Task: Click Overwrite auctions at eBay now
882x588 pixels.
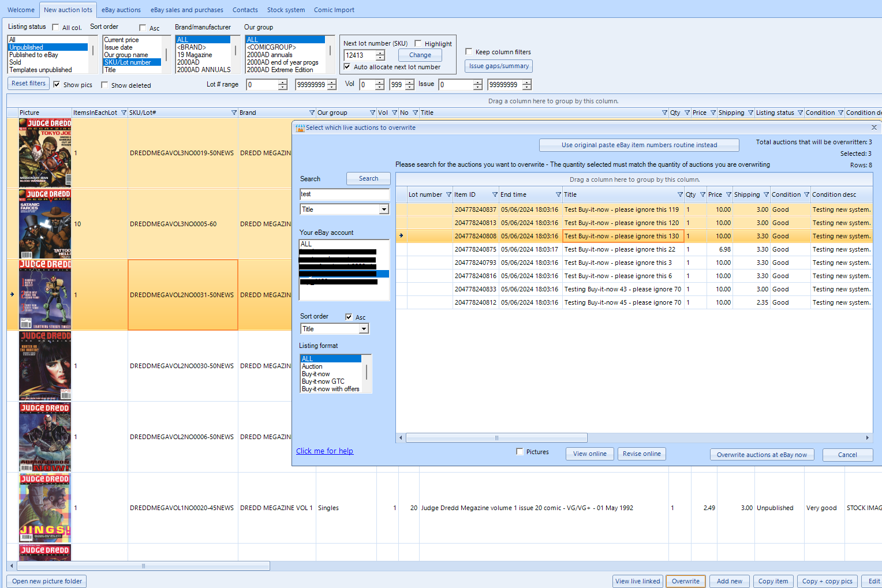Action: click(762, 455)
